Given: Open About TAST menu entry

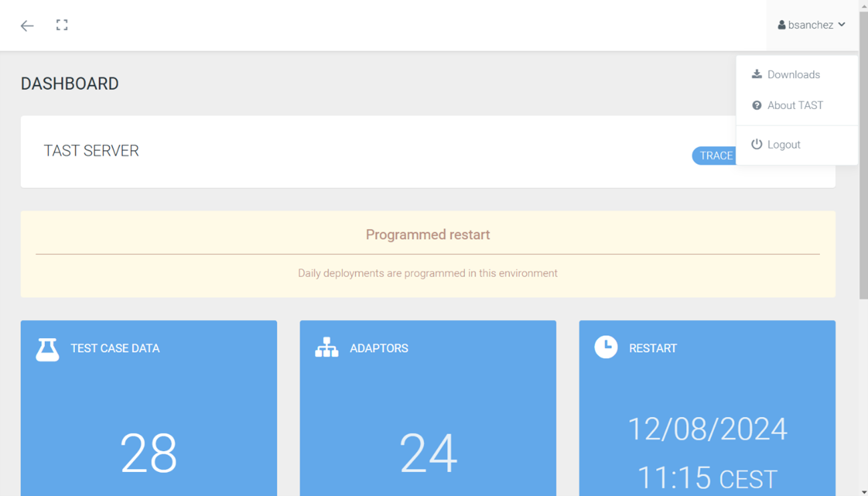Looking at the screenshot, I should pos(794,106).
